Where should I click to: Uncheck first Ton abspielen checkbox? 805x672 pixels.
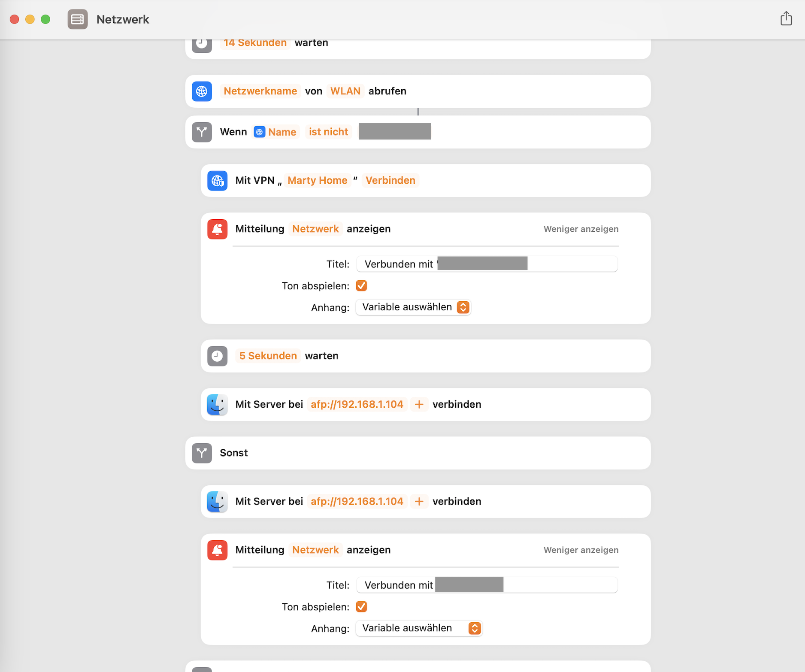tap(361, 286)
